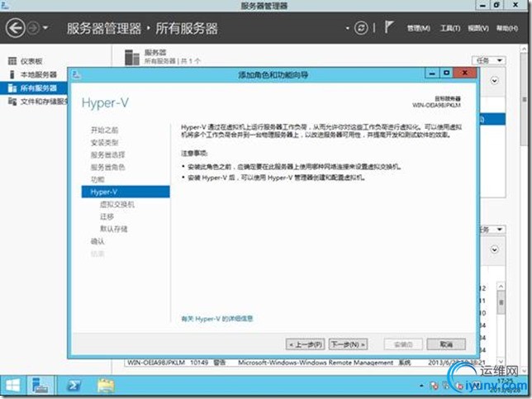
Task: Collapse servers panel with the round chevron
Action: click(x=494, y=81)
